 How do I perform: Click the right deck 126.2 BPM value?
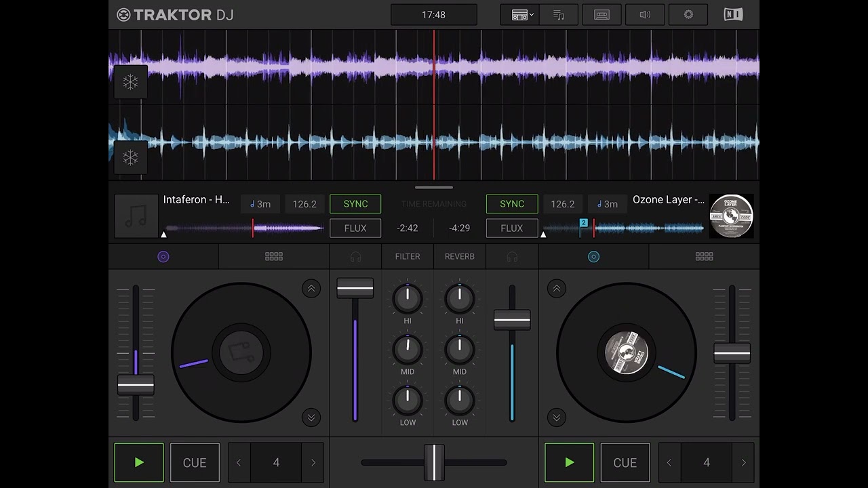point(563,204)
